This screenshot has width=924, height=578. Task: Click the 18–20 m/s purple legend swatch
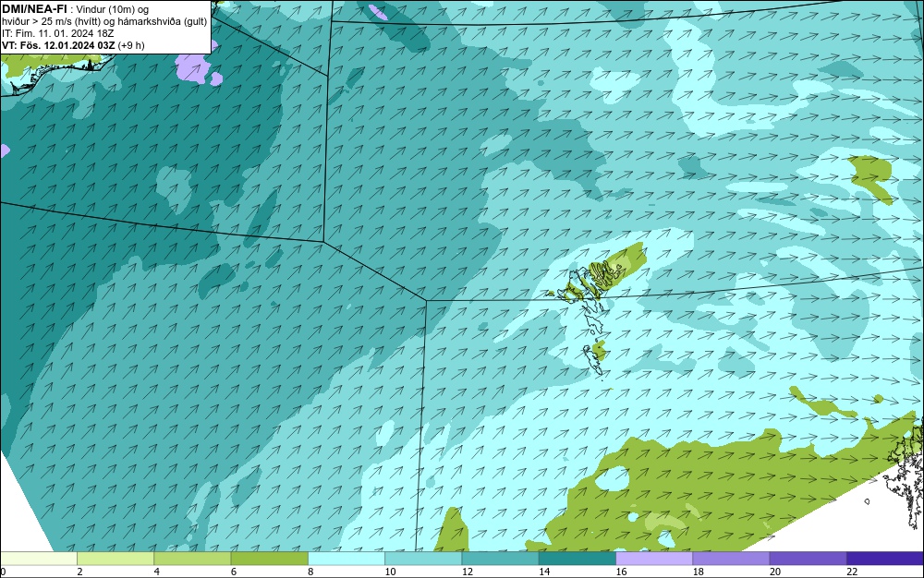coord(731,559)
